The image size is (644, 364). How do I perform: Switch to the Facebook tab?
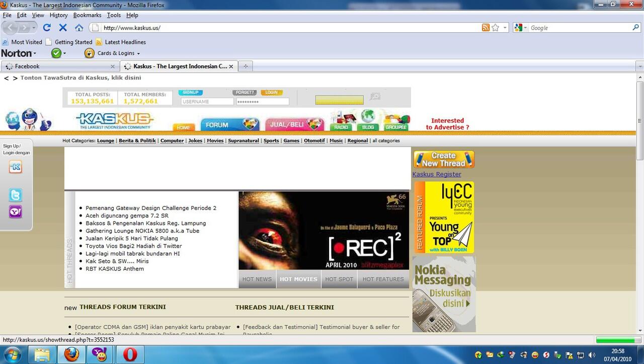[60, 66]
